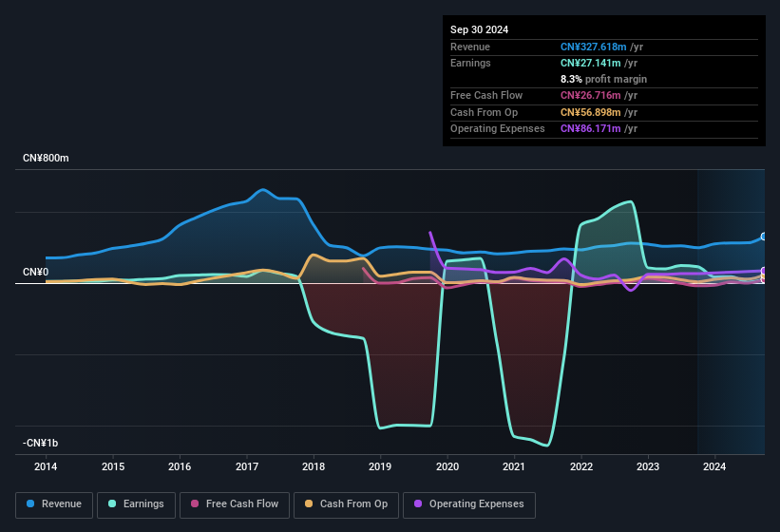Click the CN¥27.141m earnings value
The image size is (780, 532).
(x=591, y=63)
